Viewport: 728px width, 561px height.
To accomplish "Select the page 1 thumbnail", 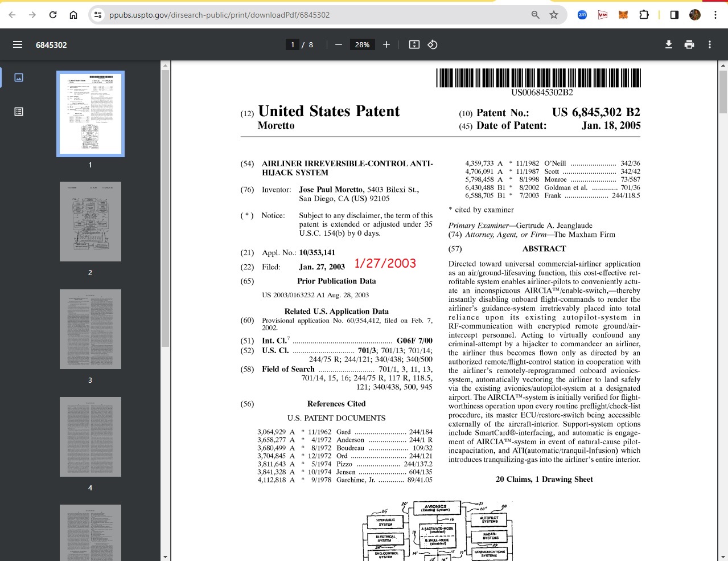I will pos(91,114).
